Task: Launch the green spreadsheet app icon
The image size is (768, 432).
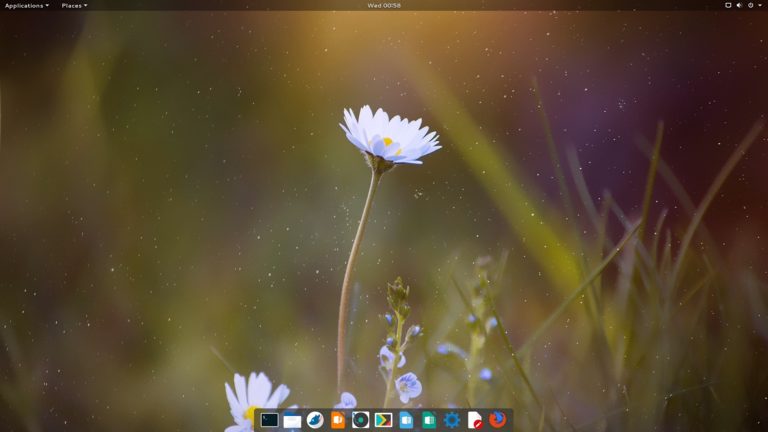Action: pos(429,420)
